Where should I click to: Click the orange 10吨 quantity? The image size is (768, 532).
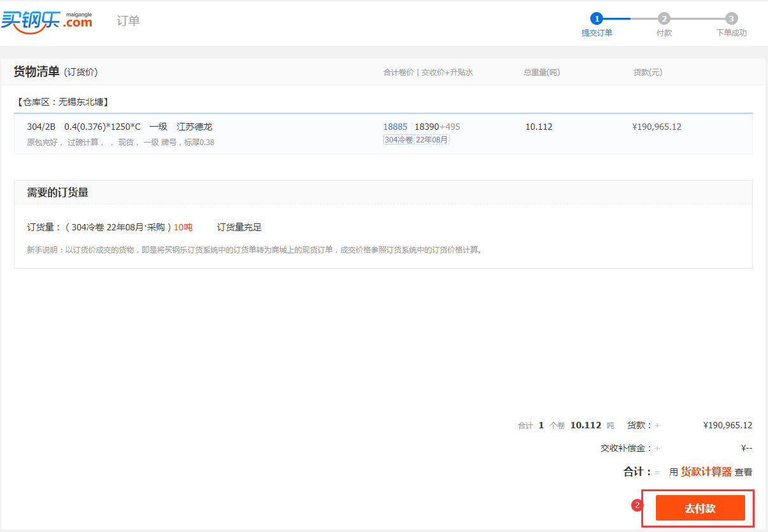[183, 227]
